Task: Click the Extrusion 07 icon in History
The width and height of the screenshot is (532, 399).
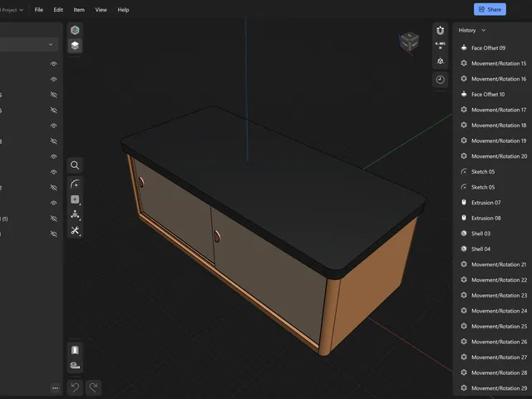Action: click(x=464, y=202)
